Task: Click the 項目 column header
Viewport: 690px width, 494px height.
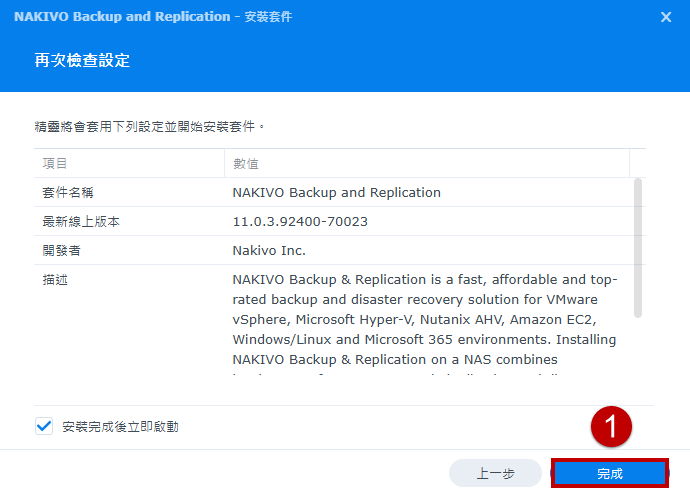Action: click(129, 164)
